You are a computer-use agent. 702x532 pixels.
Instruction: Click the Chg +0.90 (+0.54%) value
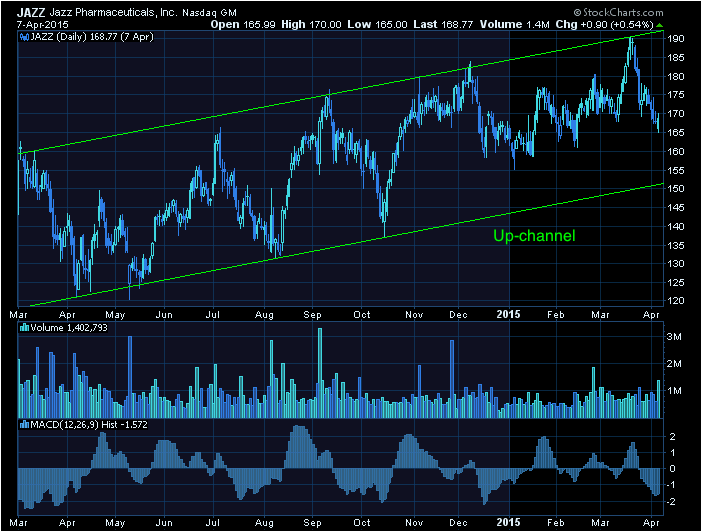tap(604, 25)
